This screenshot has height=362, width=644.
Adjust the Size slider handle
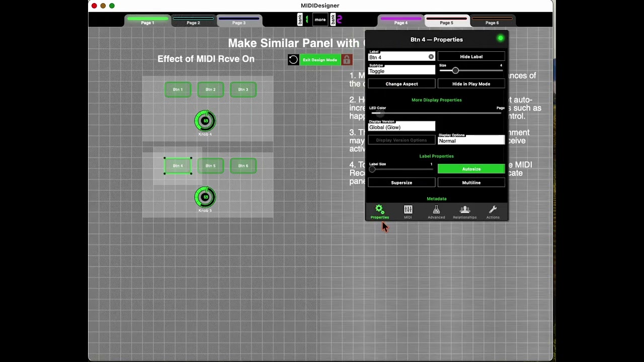[455, 70]
